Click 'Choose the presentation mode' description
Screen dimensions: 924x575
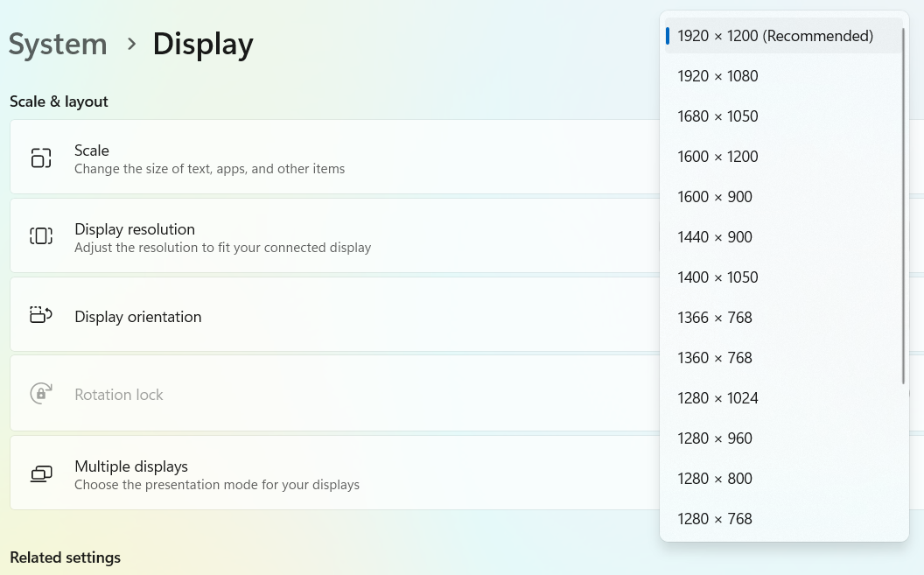(x=217, y=485)
